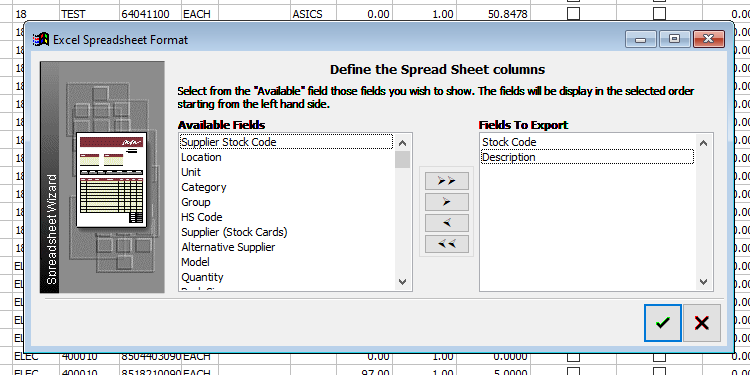Cancel with the red X button
The image size is (750, 375).
702,323
